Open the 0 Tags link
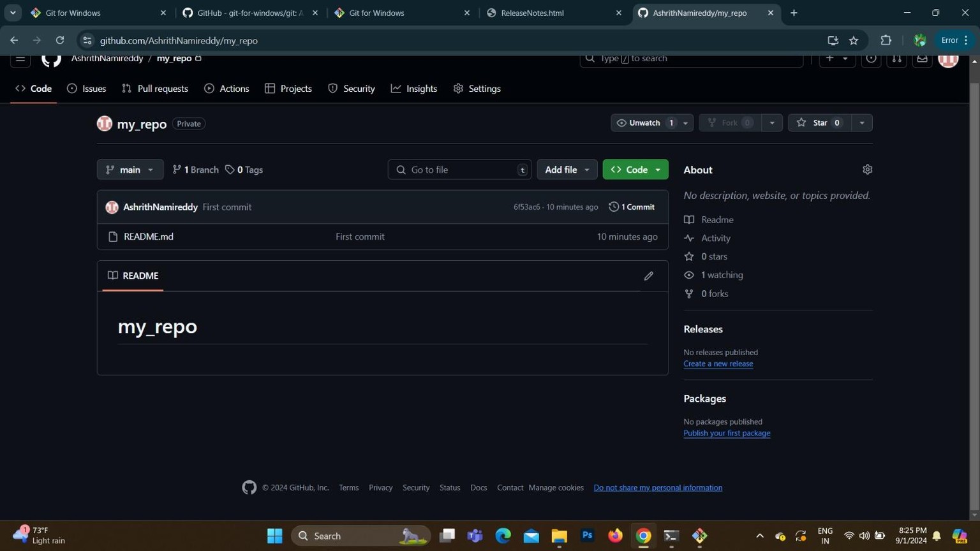 [244, 170]
